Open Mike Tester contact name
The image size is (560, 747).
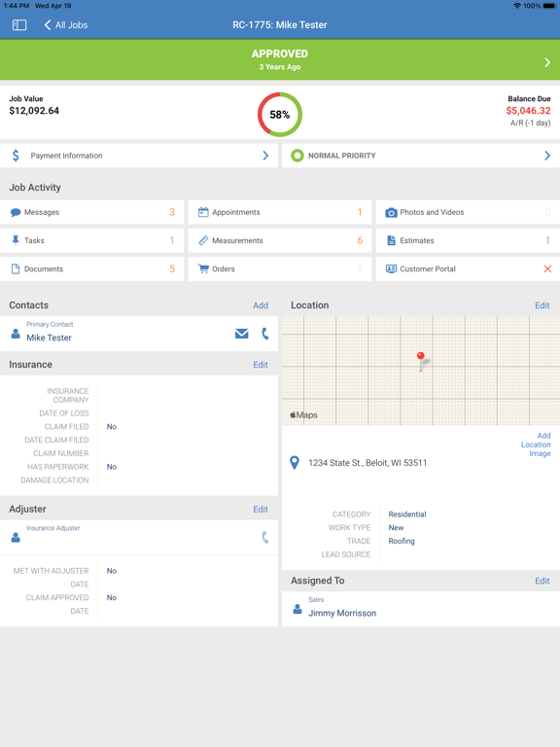[49, 338]
